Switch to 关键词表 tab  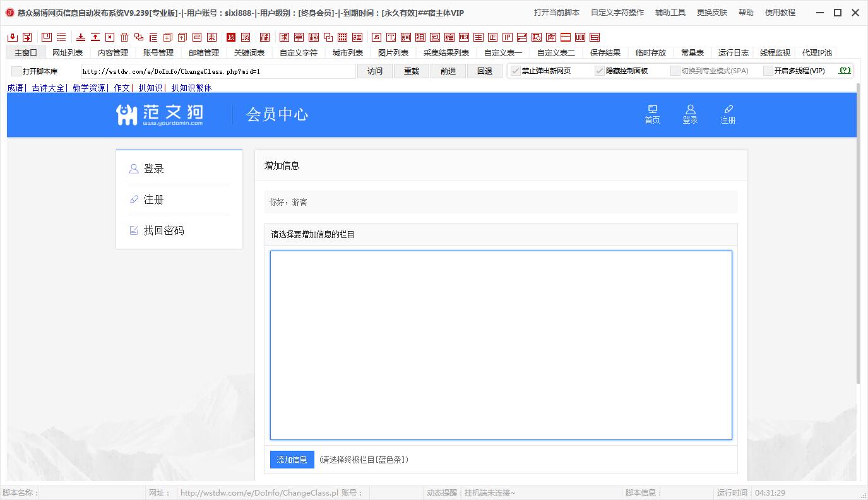249,53
